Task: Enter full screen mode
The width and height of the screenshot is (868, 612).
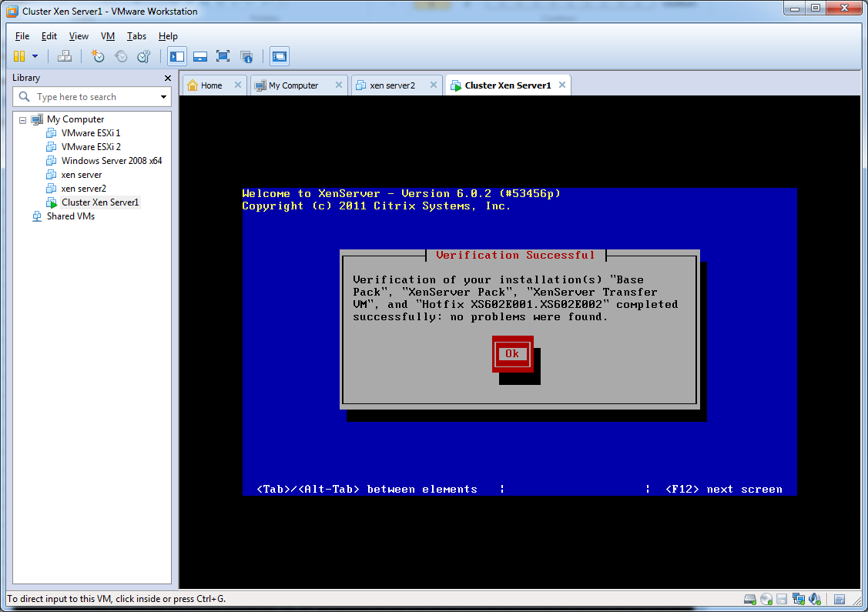Action: [x=223, y=56]
